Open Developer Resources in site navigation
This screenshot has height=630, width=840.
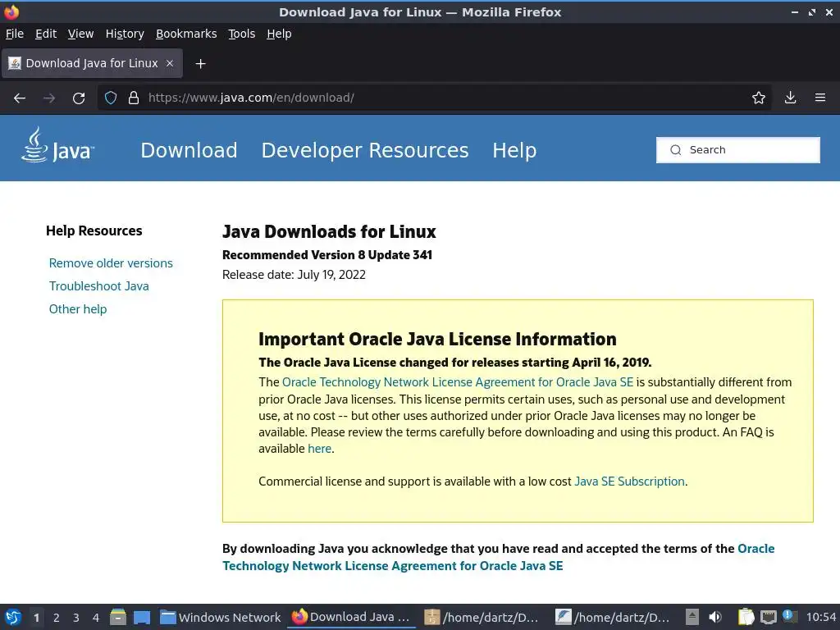pos(365,151)
